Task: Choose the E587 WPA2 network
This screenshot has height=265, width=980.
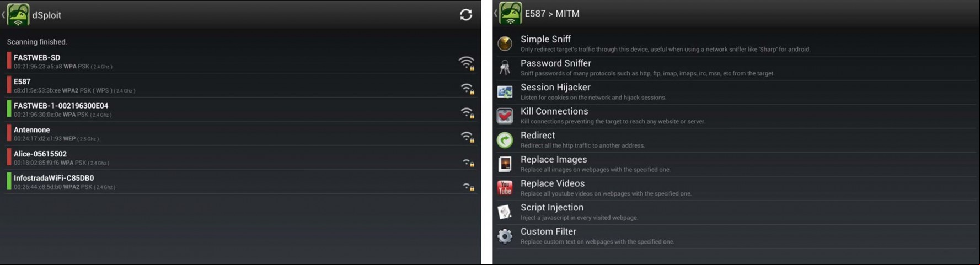Action: 241,85
